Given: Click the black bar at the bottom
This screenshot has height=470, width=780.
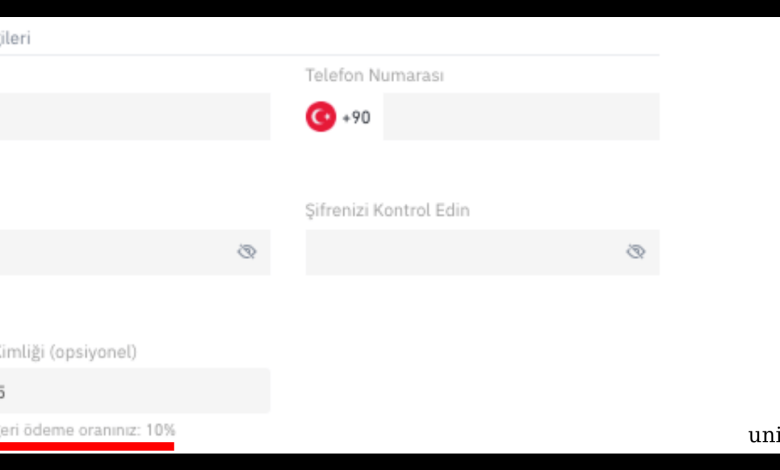Looking at the screenshot, I should coord(390,462).
